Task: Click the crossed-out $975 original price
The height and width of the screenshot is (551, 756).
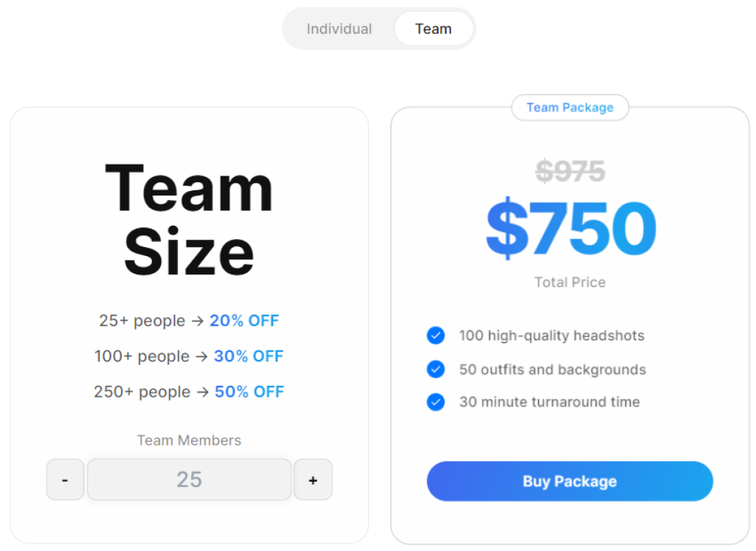Action: pos(570,170)
